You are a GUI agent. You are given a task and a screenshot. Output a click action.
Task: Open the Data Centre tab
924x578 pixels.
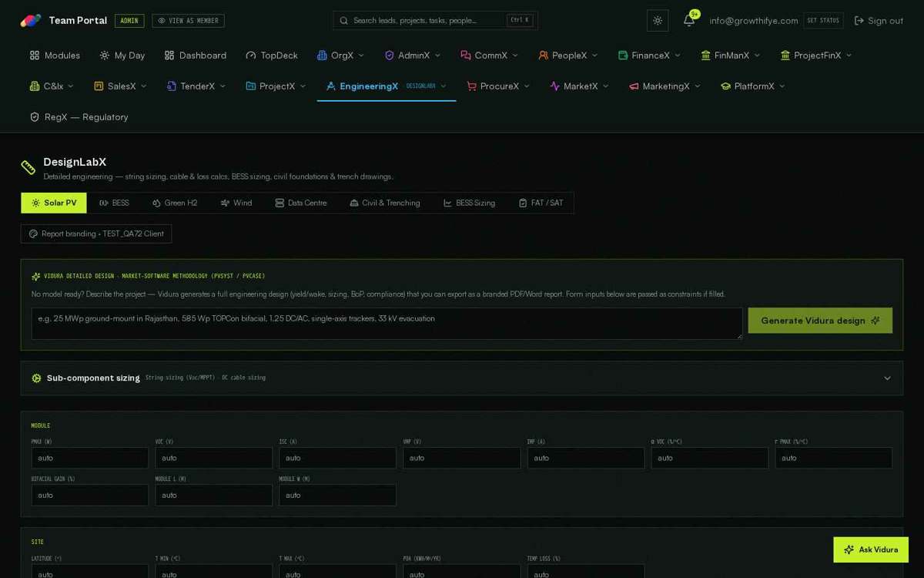tap(301, 203)
